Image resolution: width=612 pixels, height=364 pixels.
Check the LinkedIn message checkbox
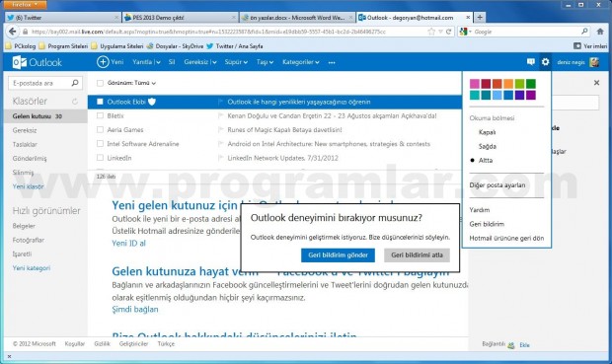pos(100,158)
